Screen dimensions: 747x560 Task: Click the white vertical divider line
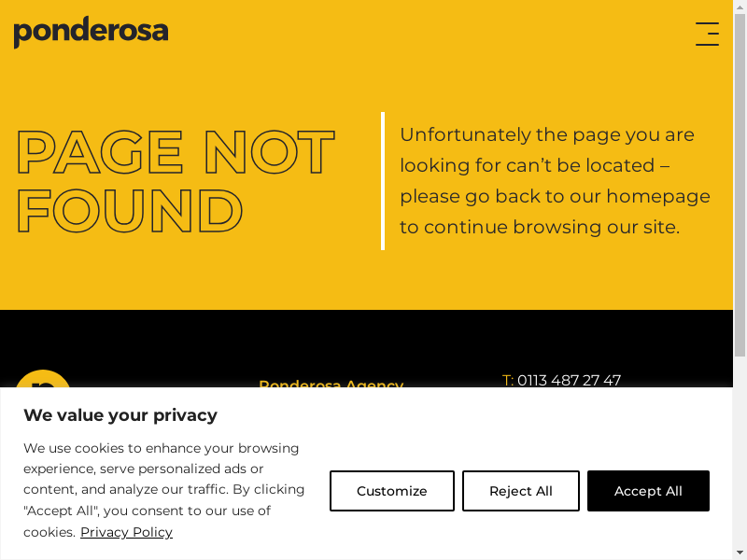[x=383, y=181]
